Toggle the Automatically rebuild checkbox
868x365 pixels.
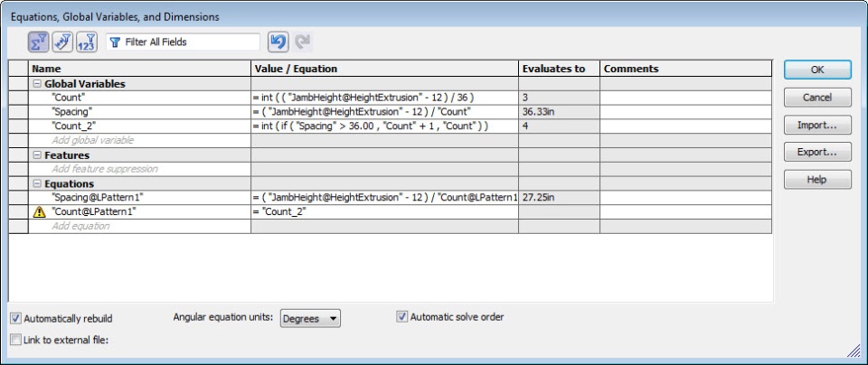(x=15, y=319)
